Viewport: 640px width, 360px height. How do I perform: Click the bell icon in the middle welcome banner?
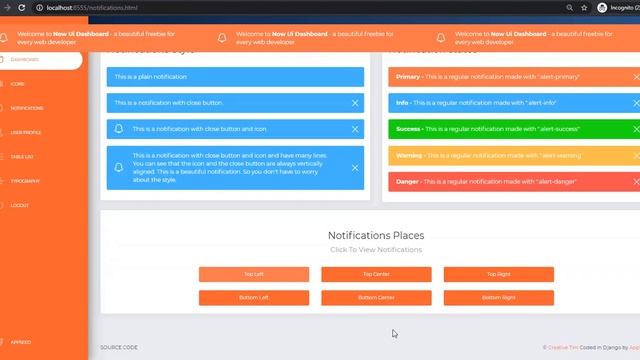[x=222, y=38]
